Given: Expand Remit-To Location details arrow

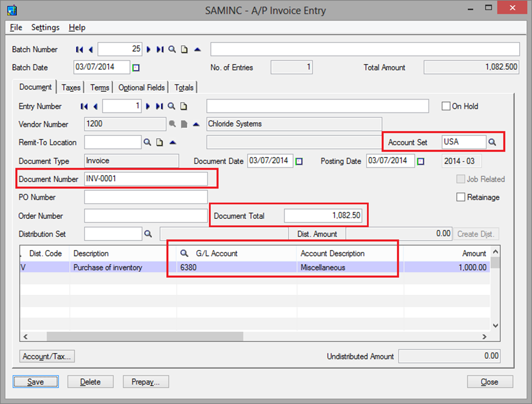Looking at the screenshot, I should [x=173, y=142].
